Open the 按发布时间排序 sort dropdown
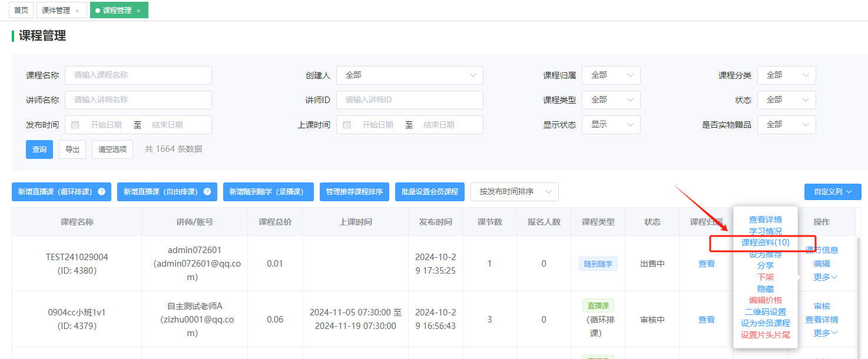This screenshot has width=868, height=359. [514, 192]
